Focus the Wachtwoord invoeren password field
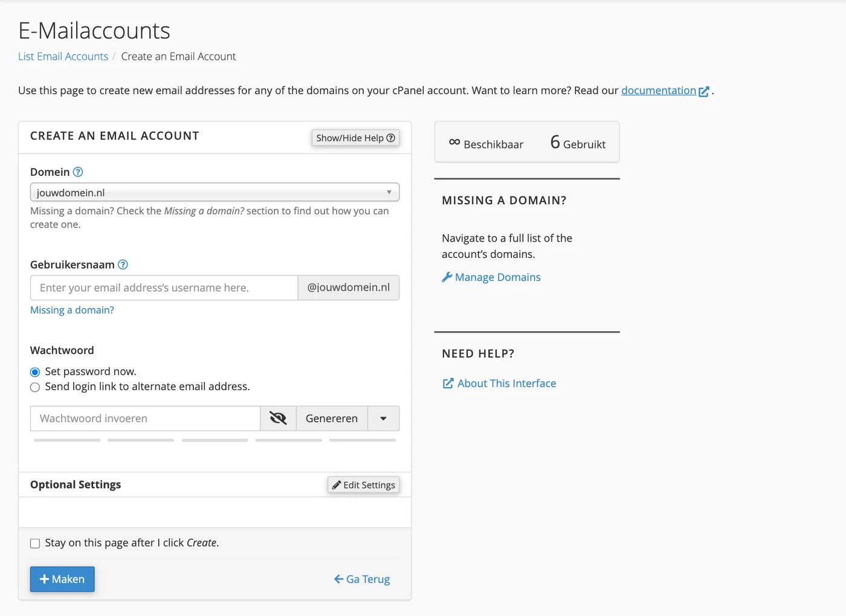846x616 pixels. [145, 419]
